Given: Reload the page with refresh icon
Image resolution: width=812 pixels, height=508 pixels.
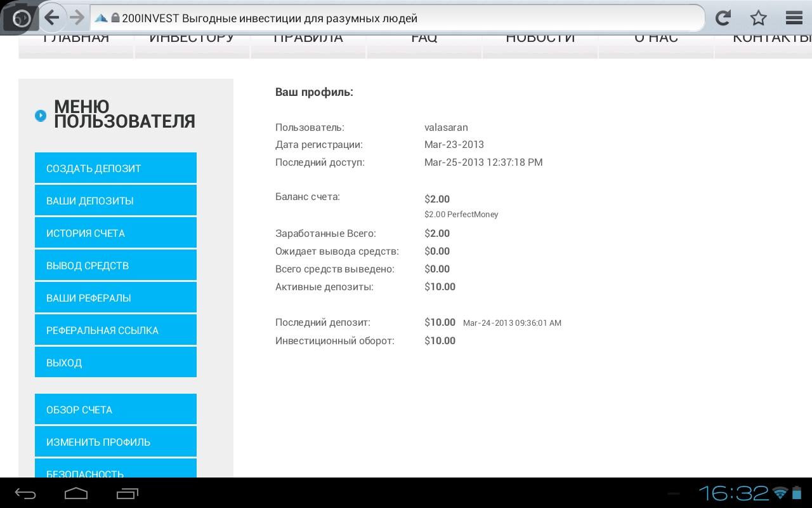Looking at the screenshot, I should [x=723, y=18].
